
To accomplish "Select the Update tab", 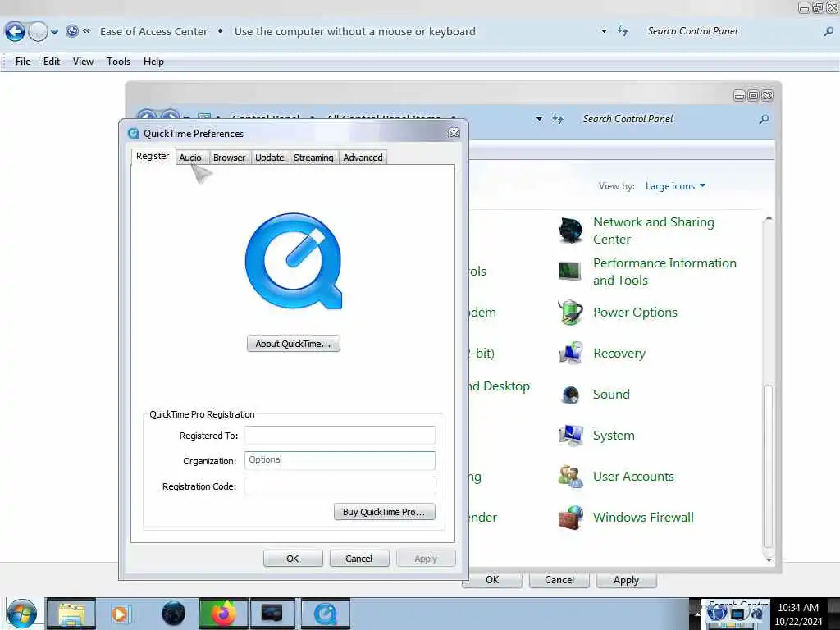I will (x=269, y=157).
